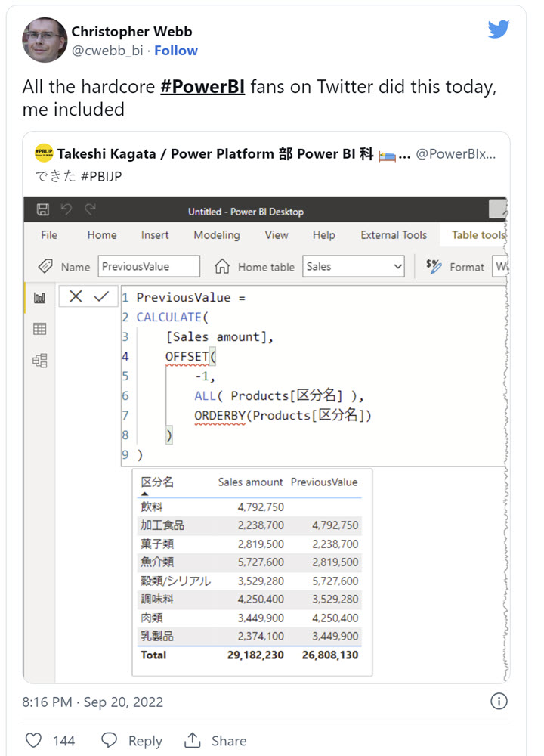Click the redo arrow in title bar
Screen dimensions: 544x756
[x=90, y=209]
